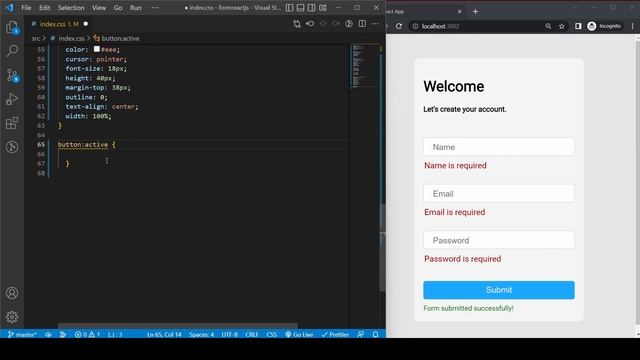
Task: Open the Accounts icon in activity bar
Action: [12, 293]
